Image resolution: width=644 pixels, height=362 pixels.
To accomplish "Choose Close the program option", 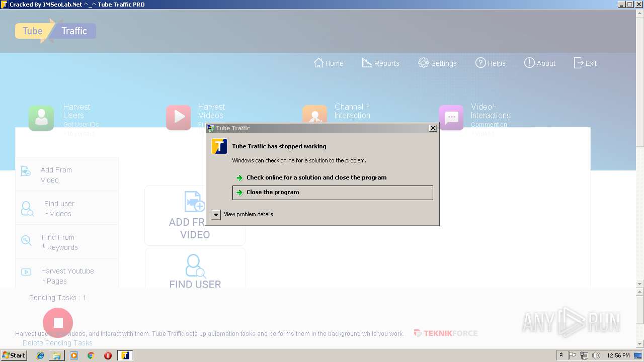I will pos(333,193).
